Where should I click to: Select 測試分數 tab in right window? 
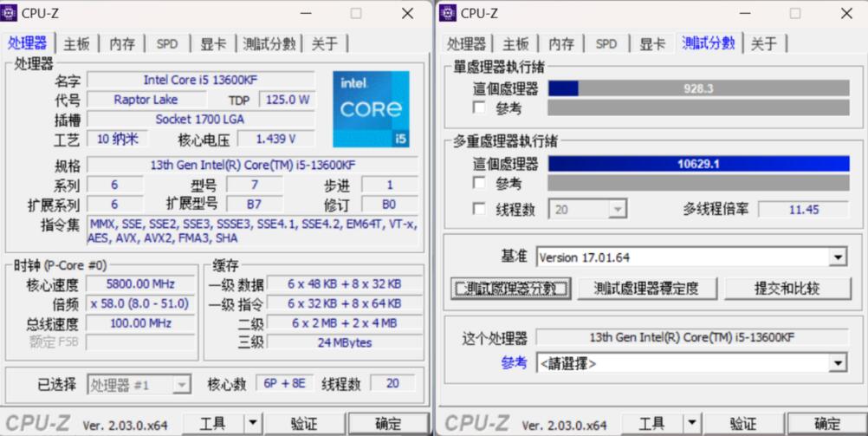point(708,42)
